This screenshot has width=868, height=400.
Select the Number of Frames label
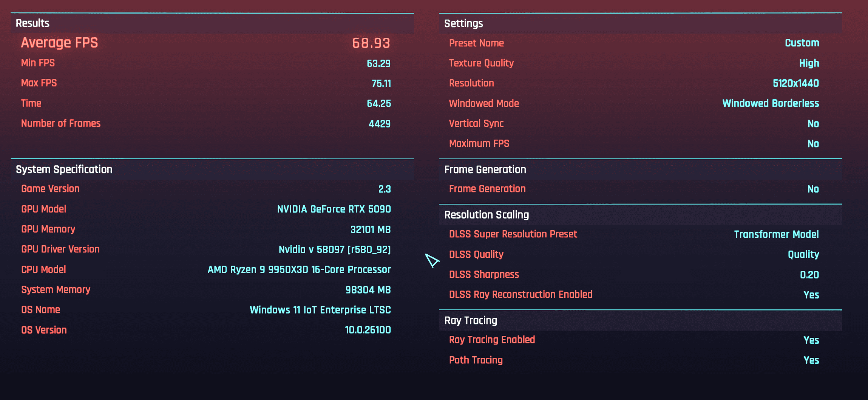pos(61,123)
